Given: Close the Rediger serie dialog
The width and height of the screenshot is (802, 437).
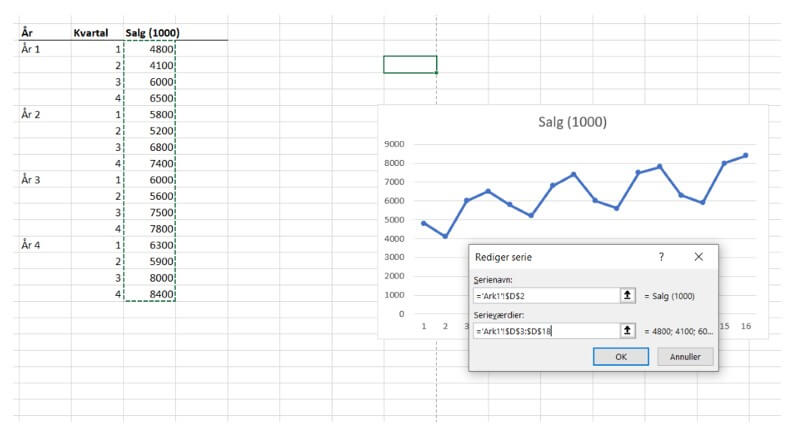Looking at the screenshot, I should tap(698, 257).
